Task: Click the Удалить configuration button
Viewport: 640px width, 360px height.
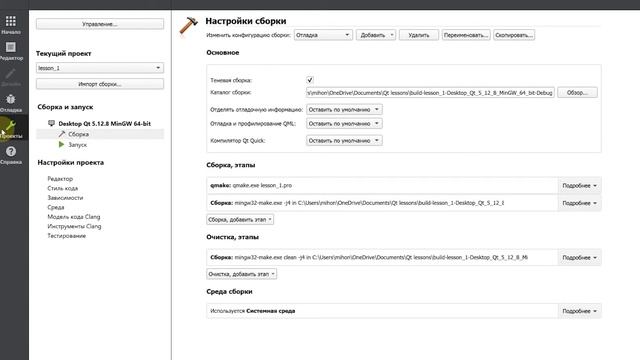Action: click(419, 35)
